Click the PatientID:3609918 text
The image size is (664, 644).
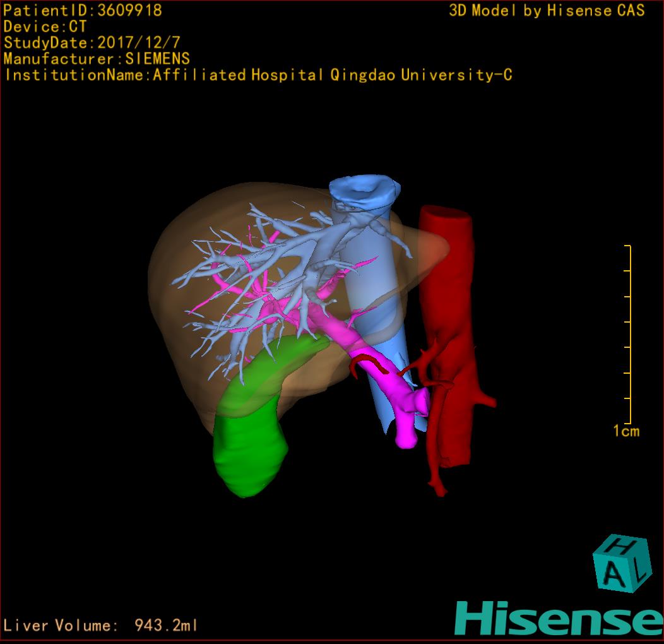(x=83, y=10)
